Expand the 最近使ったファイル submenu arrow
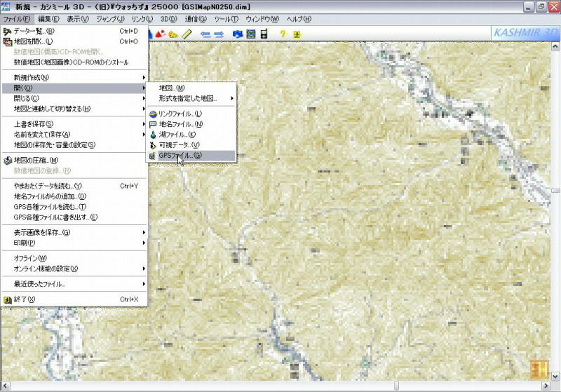Screen dimensions: 561x392 tap(144, 284)
